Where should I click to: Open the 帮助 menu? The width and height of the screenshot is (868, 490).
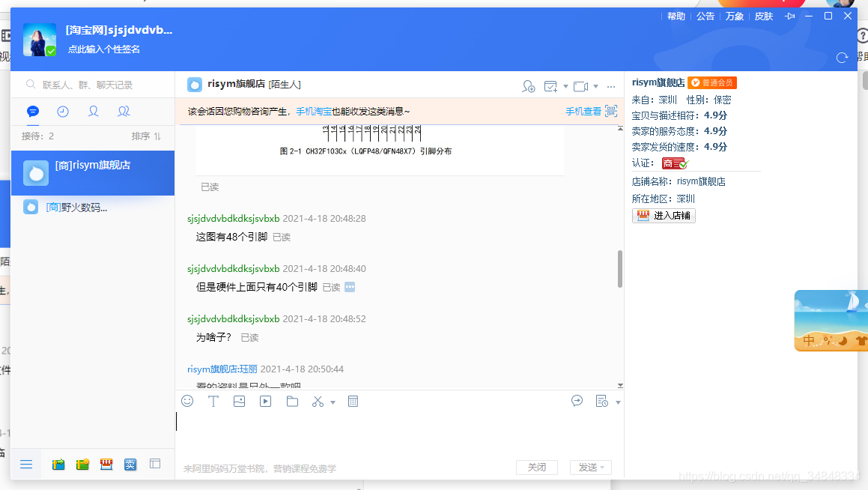click(676, 16)
